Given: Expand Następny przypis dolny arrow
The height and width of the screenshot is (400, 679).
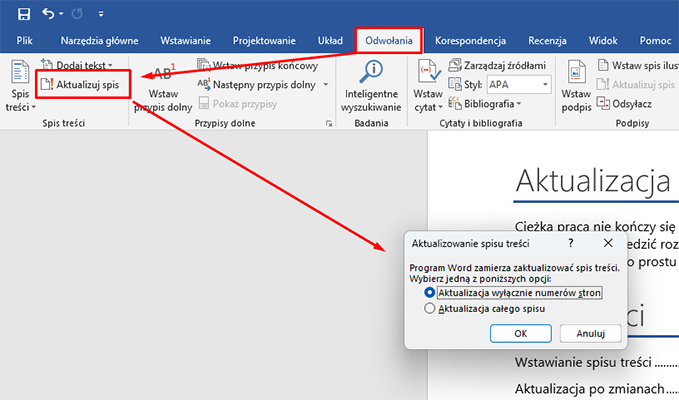Looking at the screenshot, I should (326, 85).
